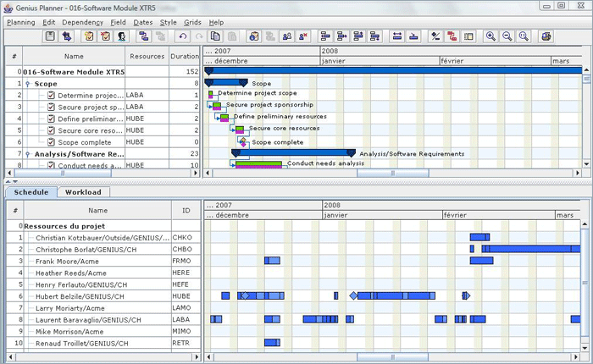Viewport: 593px width, 364px height.
Task: Click the top Gantt chart scroll-down arrow
Action: (x=586, y=164)
